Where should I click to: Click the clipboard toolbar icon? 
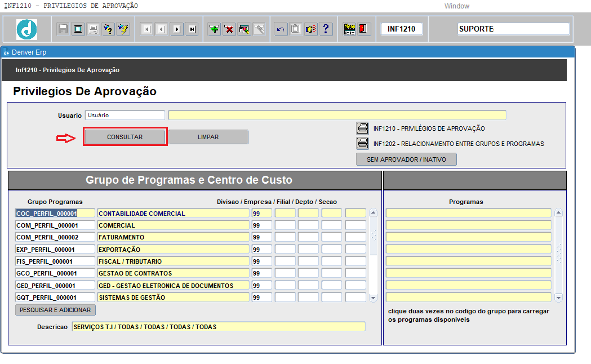click(x=295, y=29)
